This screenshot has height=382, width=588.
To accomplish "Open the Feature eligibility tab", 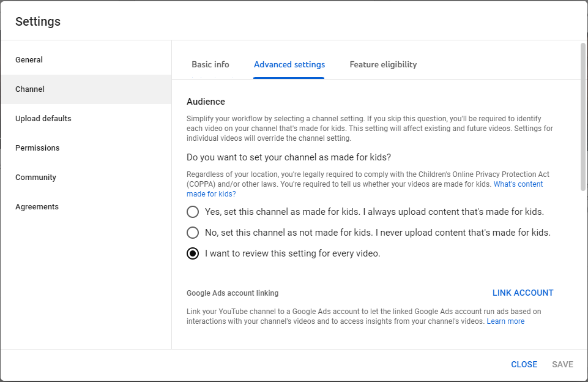I will tap(383, 64).
